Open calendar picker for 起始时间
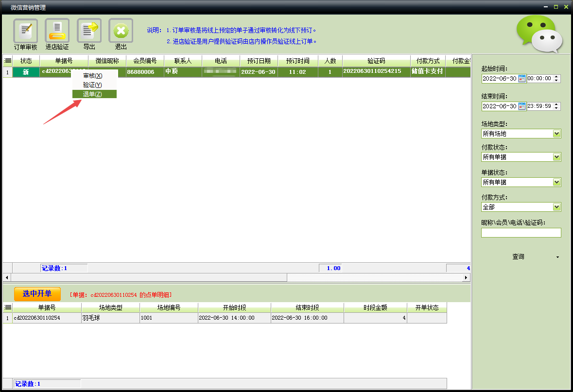 click(x=522, y=79)
